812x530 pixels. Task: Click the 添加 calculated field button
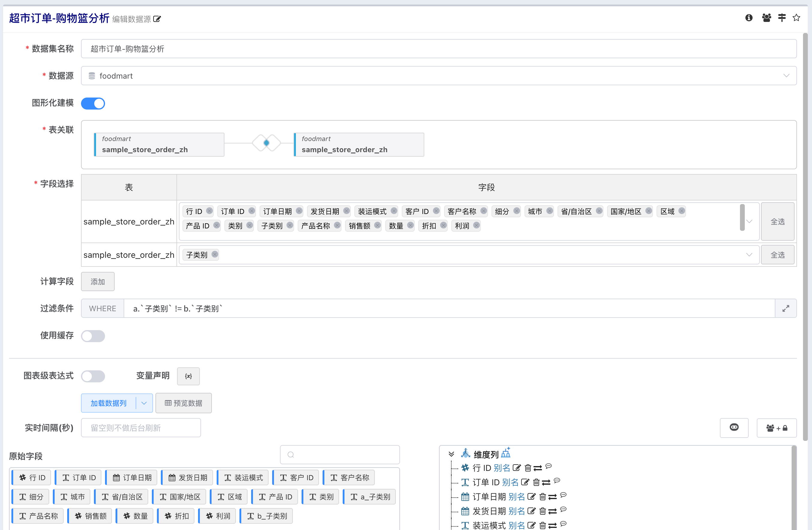98,282
